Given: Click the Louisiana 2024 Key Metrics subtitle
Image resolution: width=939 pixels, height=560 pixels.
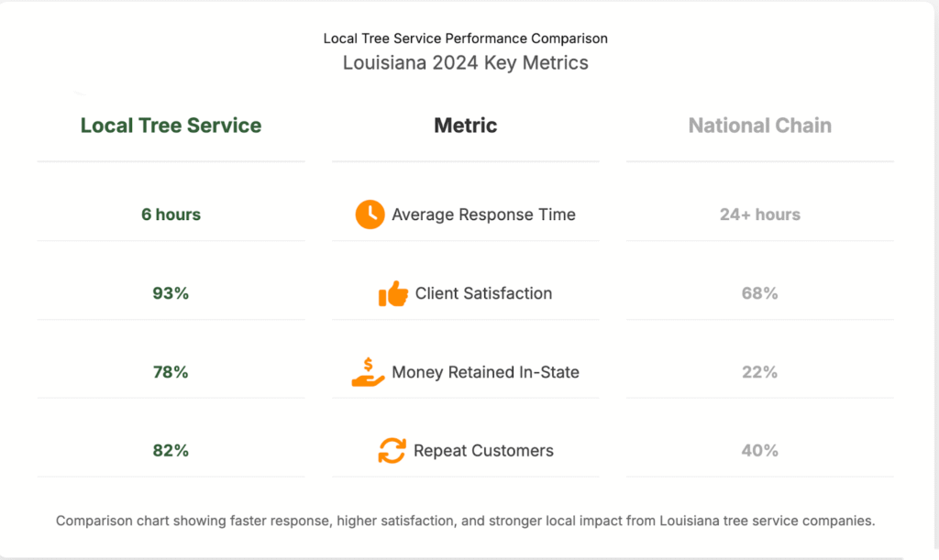Looking at the screenshot, I should pos(466,63).
